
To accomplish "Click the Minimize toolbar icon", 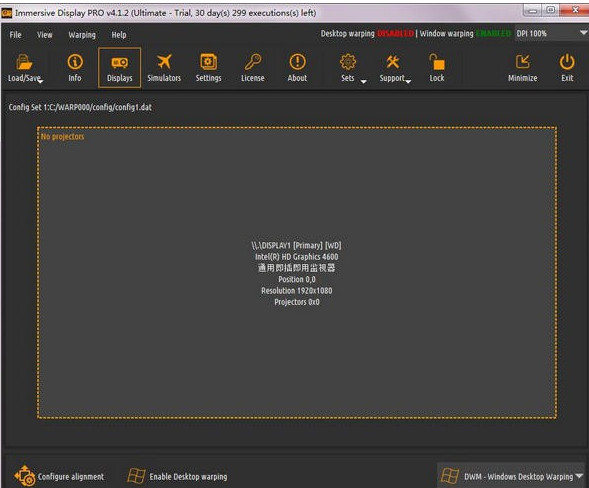I will tap(523, 62).
